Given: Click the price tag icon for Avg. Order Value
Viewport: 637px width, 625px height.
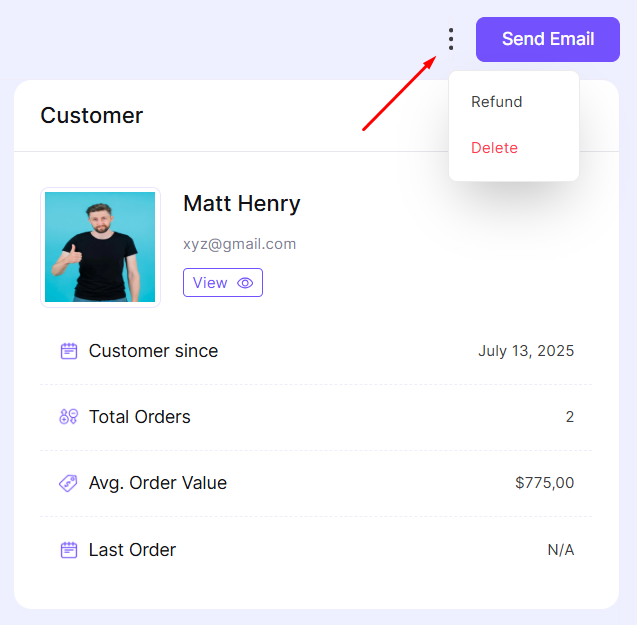Looking at the screenshot, I should 68,483.
